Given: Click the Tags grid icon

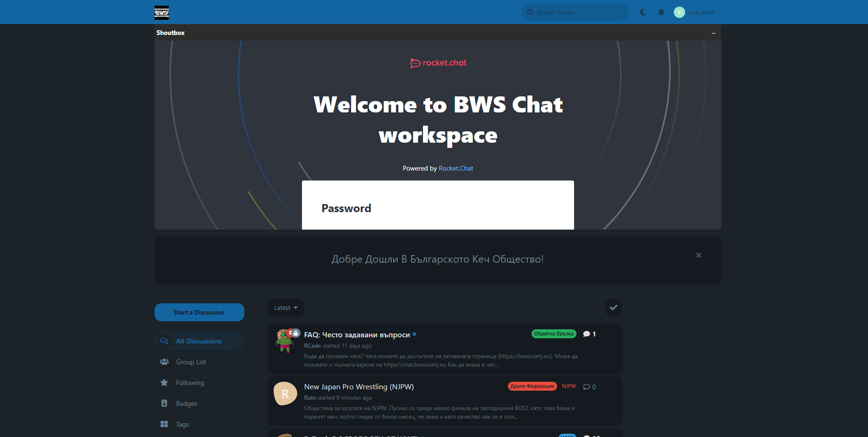Looking at the screenshot, I should pyautogui.click(x=164, y=424).
